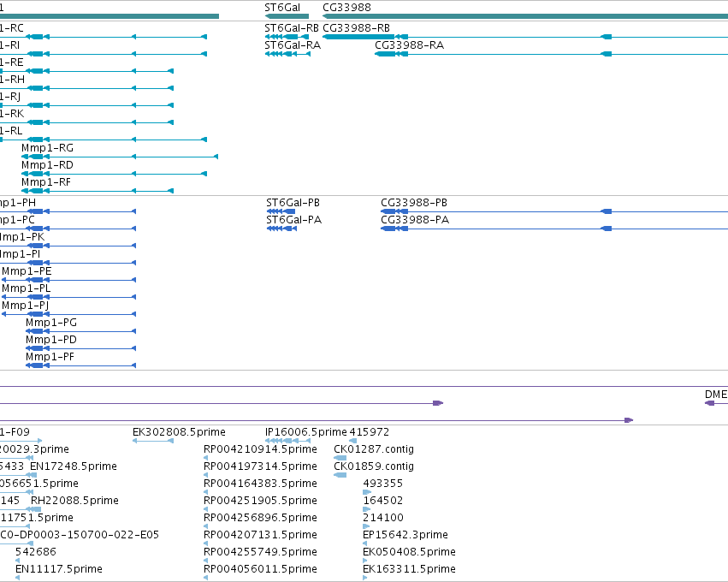
Task: Click the 542686 feature label
Action: 36,552
